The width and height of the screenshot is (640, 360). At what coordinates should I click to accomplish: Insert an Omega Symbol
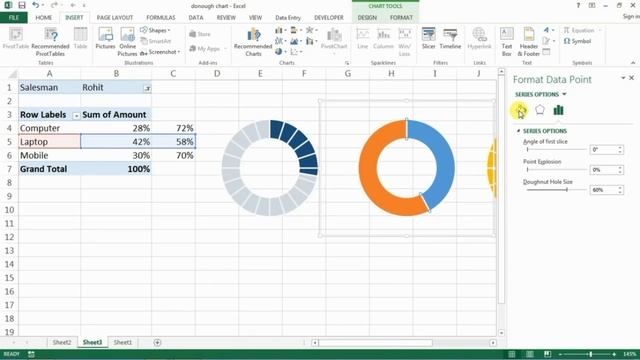click(577, 41)
